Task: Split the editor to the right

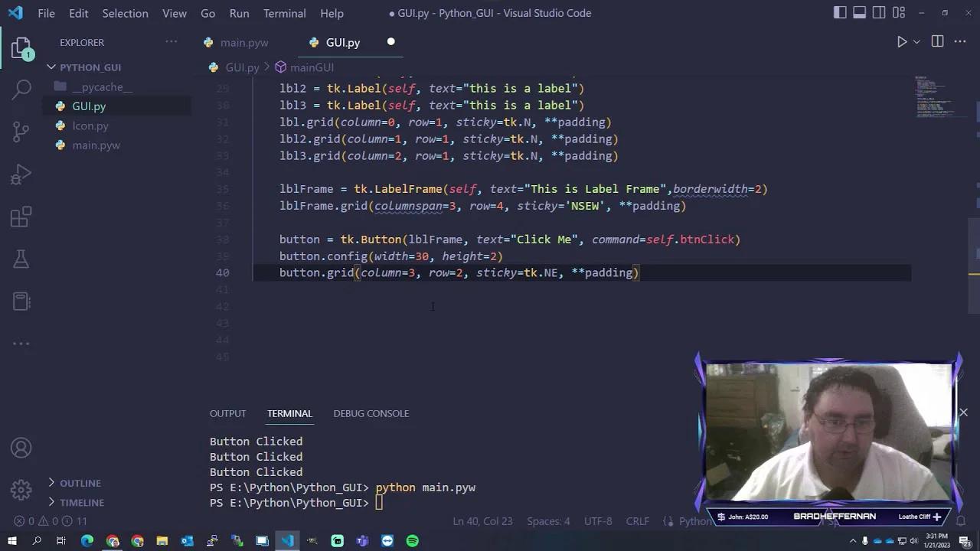Action: pos(937,42)
